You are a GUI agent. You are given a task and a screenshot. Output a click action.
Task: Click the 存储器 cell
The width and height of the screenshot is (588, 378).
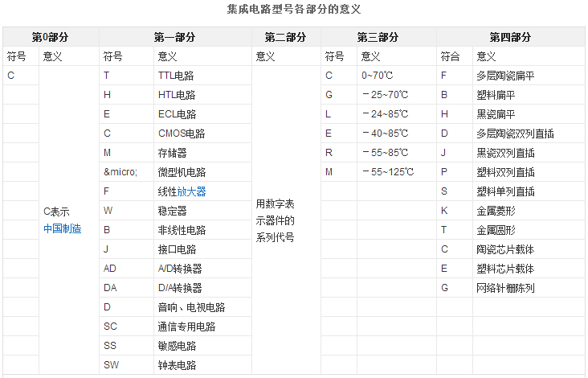point(202,153)
